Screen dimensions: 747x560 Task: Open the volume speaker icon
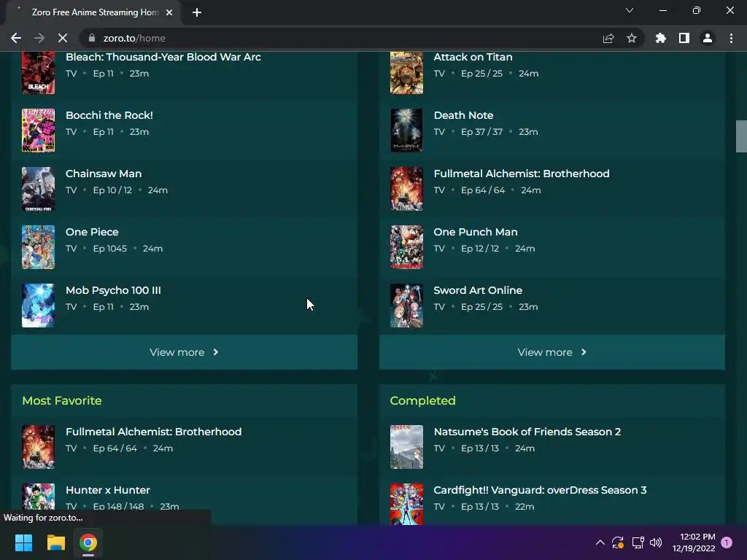(x=656, y=542)
